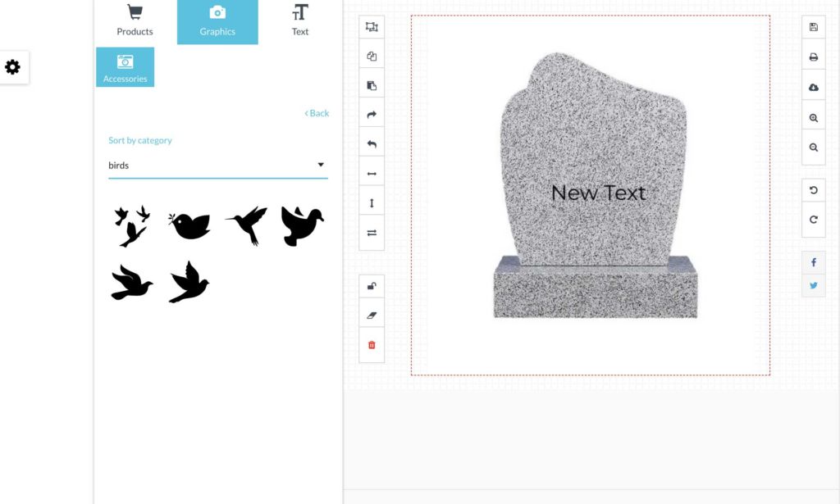Click the Back link
The image size is (840, 504).
tap(317, 113)
